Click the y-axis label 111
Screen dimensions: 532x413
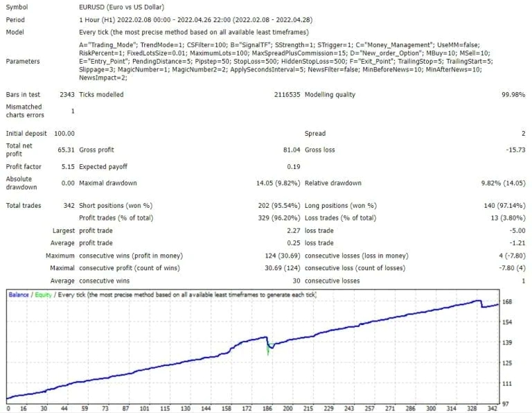tap(507, 384)
